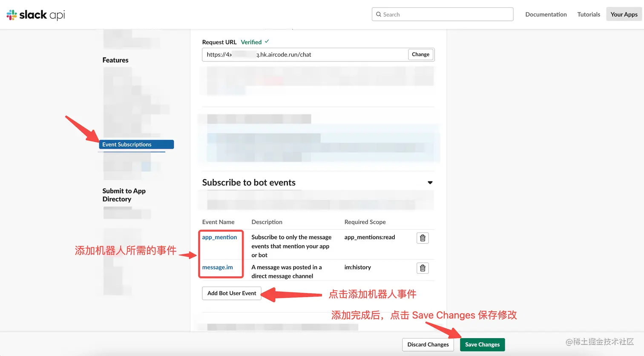This screenshot has width=644, height=356.
Task: Open Your Apps in the top navigation
Action: tap(624, 14)
